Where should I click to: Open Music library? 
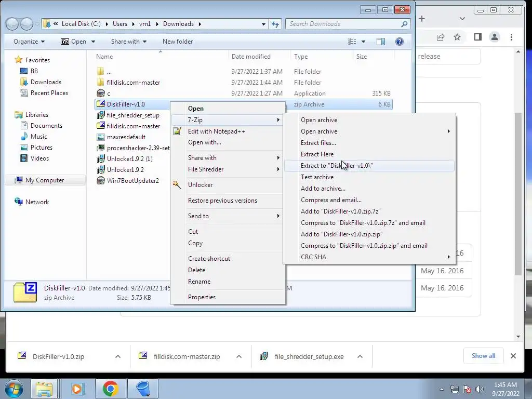pyautogui.click(x=34, y=137)
